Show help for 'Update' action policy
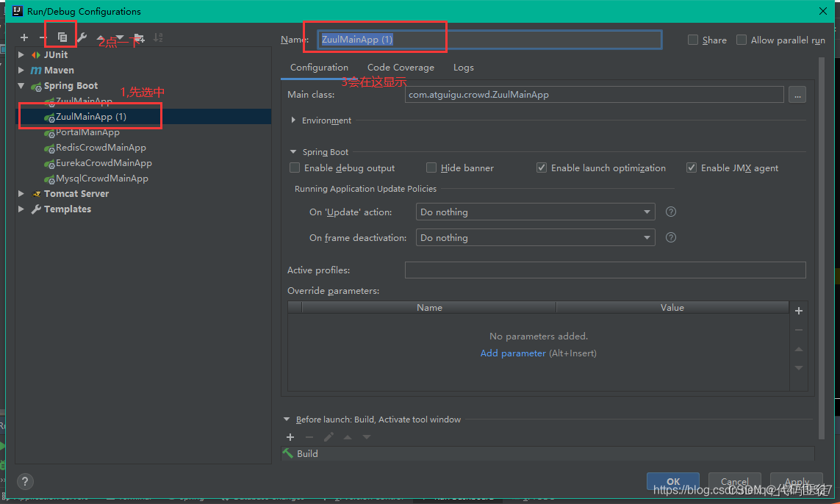This screenshot has height=504, width=840. pos(671,212)
